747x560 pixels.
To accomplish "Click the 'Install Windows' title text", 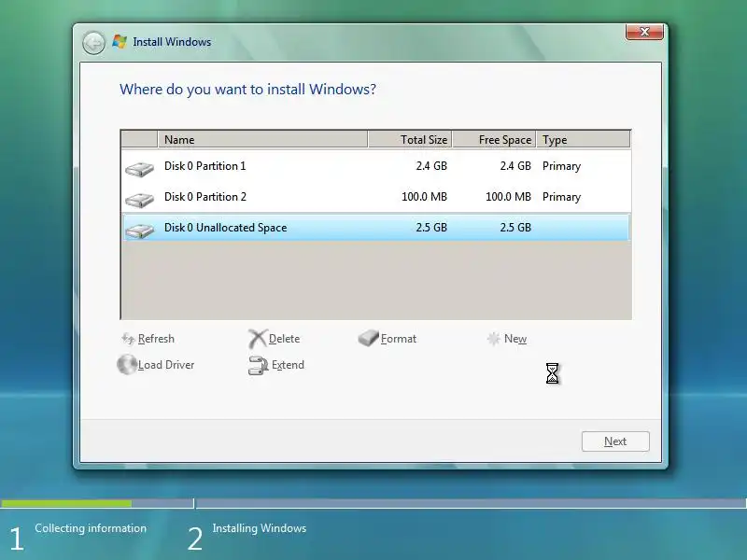I will pos(172,42).
